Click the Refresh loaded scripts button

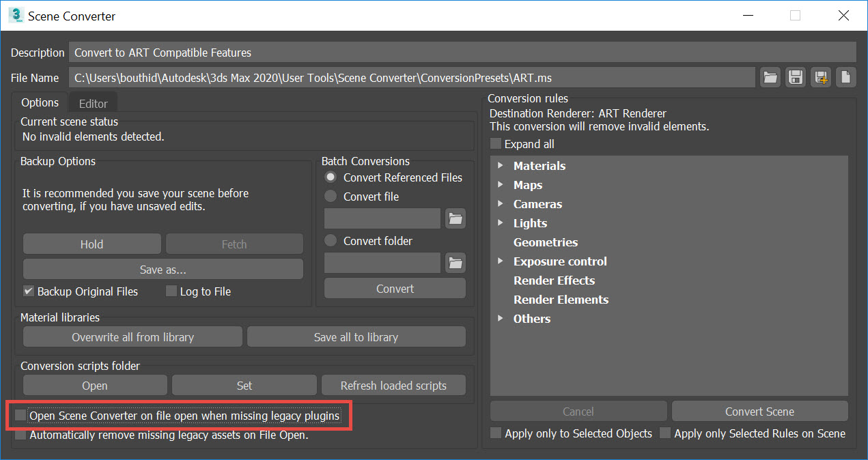tap(393, 386)
